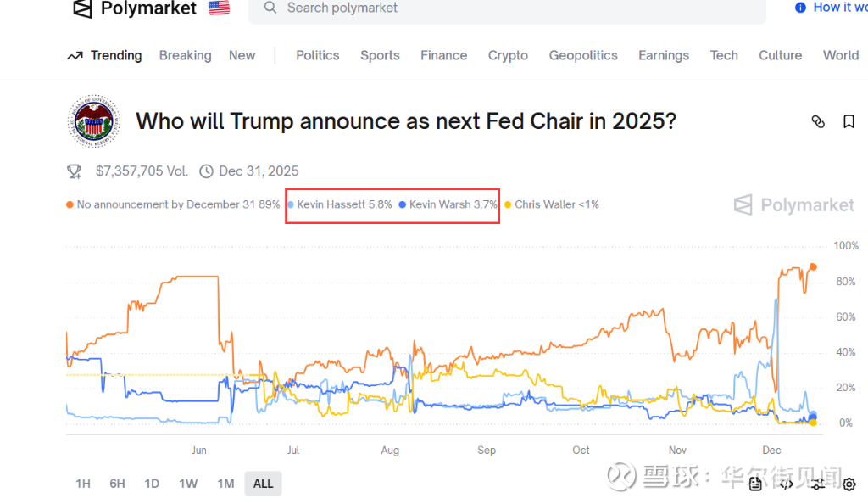Open chart settings gear icon

(x=849, y=484)
